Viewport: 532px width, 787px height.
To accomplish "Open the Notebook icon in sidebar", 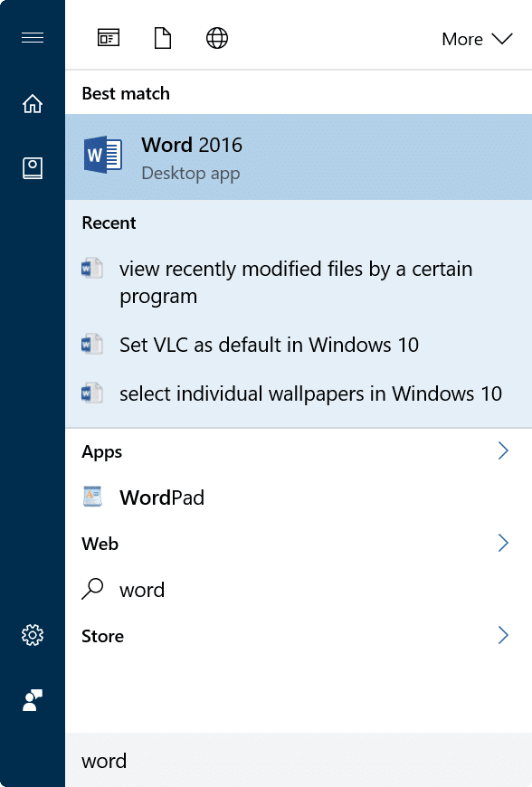I will point(33,168).
